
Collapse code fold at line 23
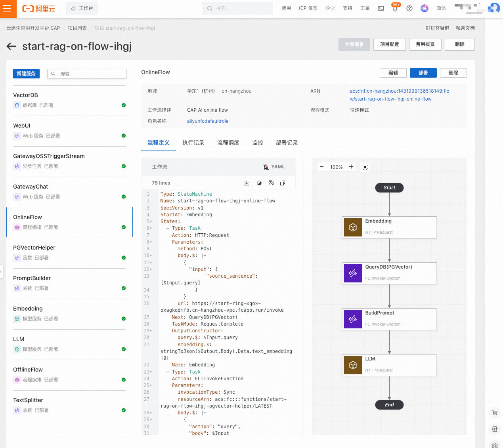pyautogui.click(x=151, y=372)
